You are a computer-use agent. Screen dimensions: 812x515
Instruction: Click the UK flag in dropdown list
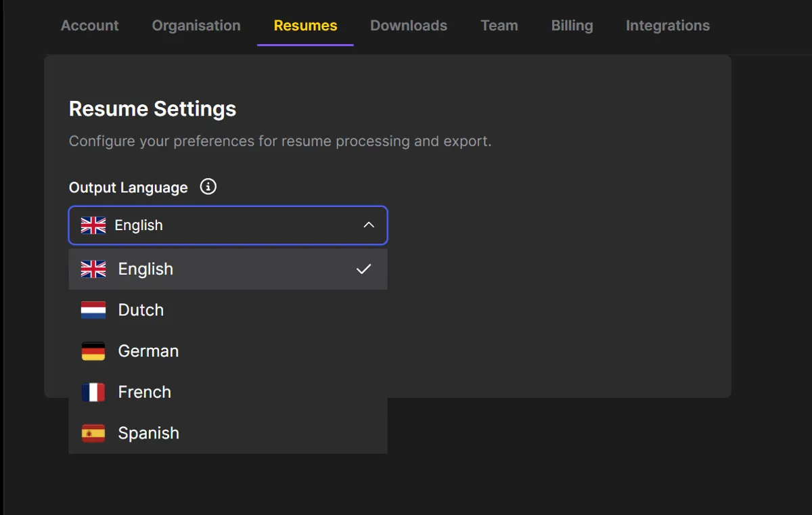point(93,269)
